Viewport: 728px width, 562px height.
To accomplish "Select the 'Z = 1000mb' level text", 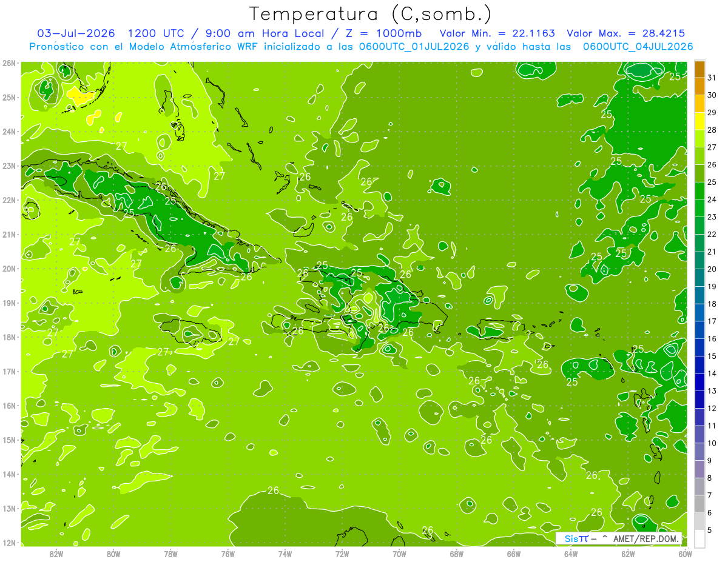I will 384,33.
